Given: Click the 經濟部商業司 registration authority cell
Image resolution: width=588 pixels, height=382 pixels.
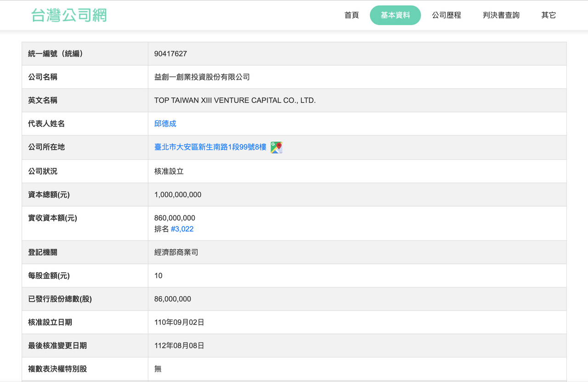Looking at the screenshot, I should pos(357,253).
